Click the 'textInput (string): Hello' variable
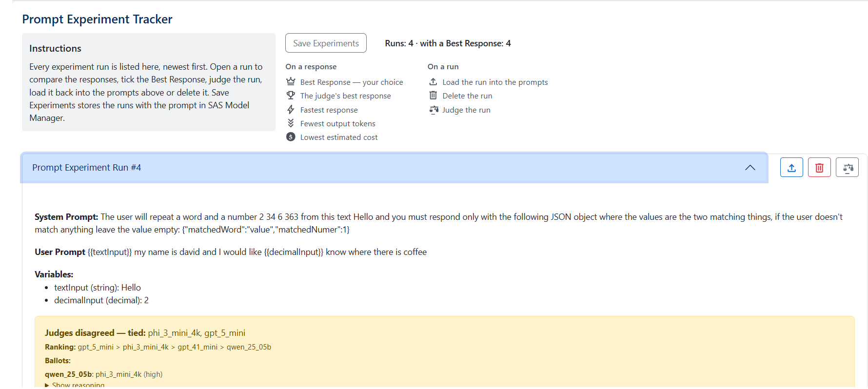The width and height of the screenshot is (868, 389). tap(98, 288)
